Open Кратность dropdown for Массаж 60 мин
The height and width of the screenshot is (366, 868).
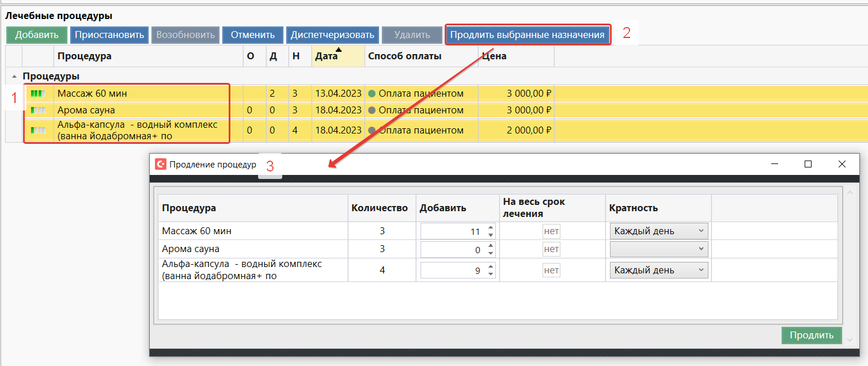pyautogui.click(x=659, y=231)
